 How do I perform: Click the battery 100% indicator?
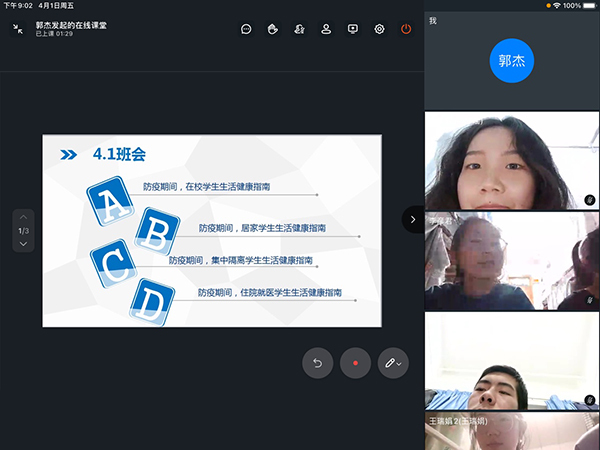[579, 5]
